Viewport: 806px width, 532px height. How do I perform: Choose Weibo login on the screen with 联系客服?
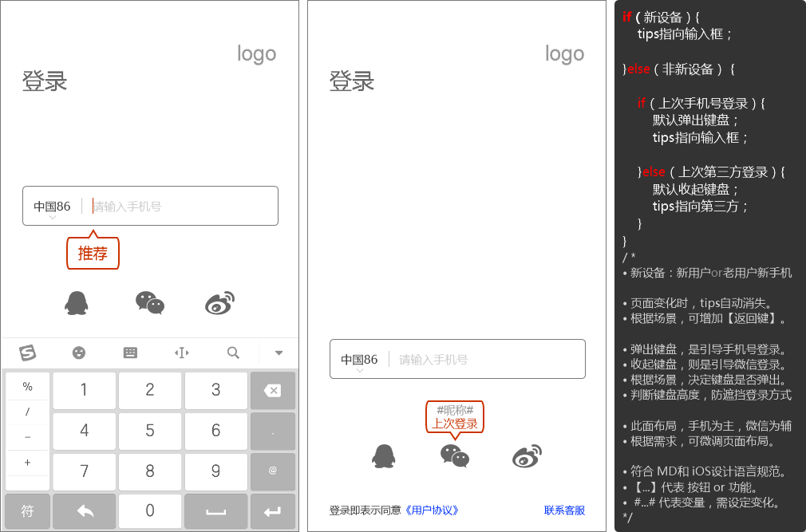point(527,456)
